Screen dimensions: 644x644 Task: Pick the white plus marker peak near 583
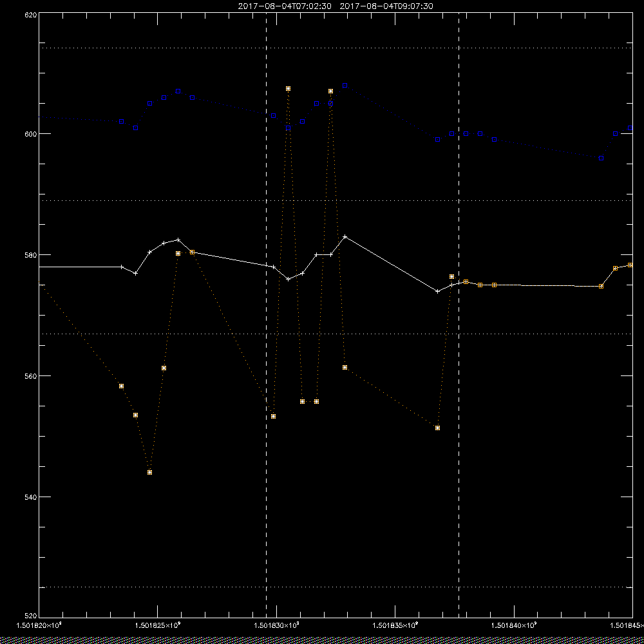click(345, 236)
